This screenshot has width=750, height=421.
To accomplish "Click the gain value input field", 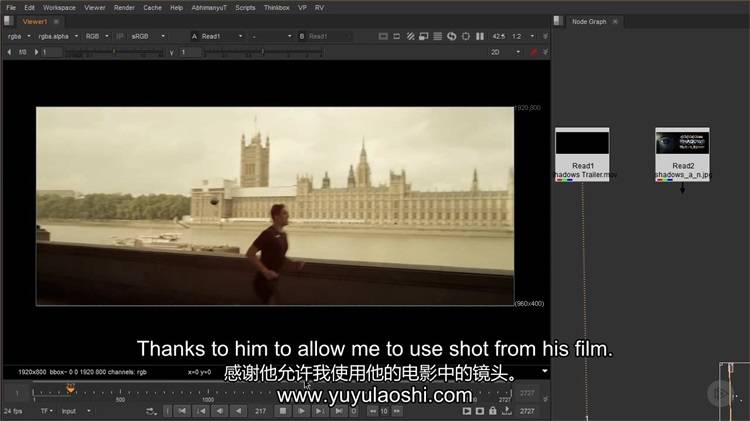I will coord(52,52).
